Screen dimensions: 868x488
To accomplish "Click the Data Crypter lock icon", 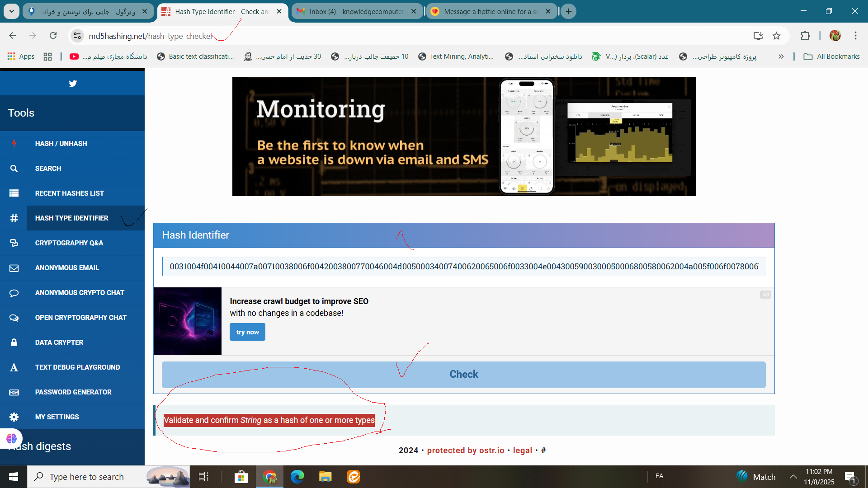I will pyautogui.click(x=14, y=343).
